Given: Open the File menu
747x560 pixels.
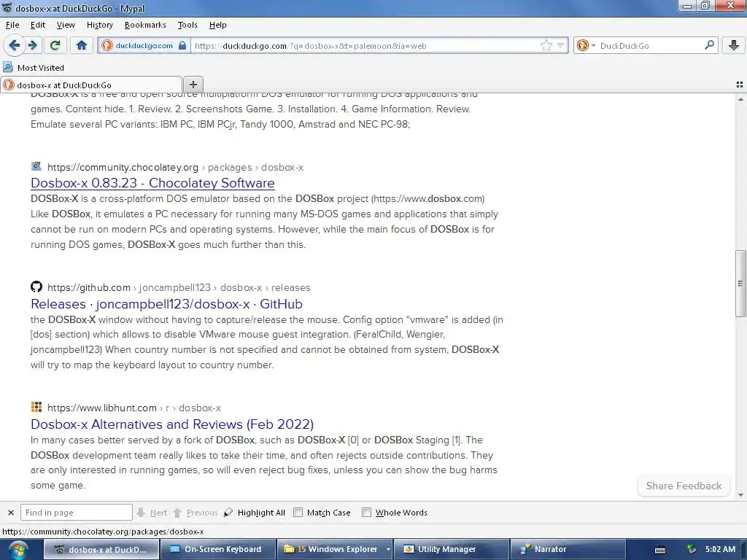Looking at the screenshot, I should coord(12,25).
